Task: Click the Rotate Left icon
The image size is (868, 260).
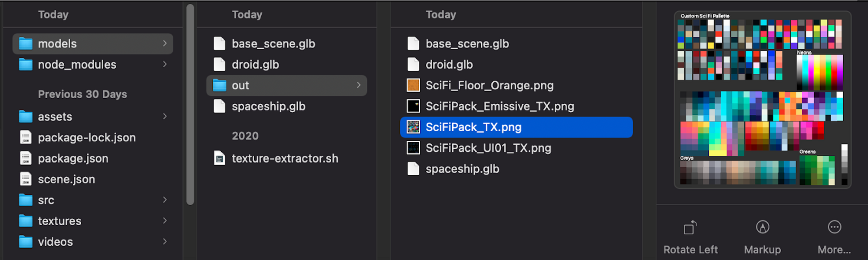Action: 690,227
